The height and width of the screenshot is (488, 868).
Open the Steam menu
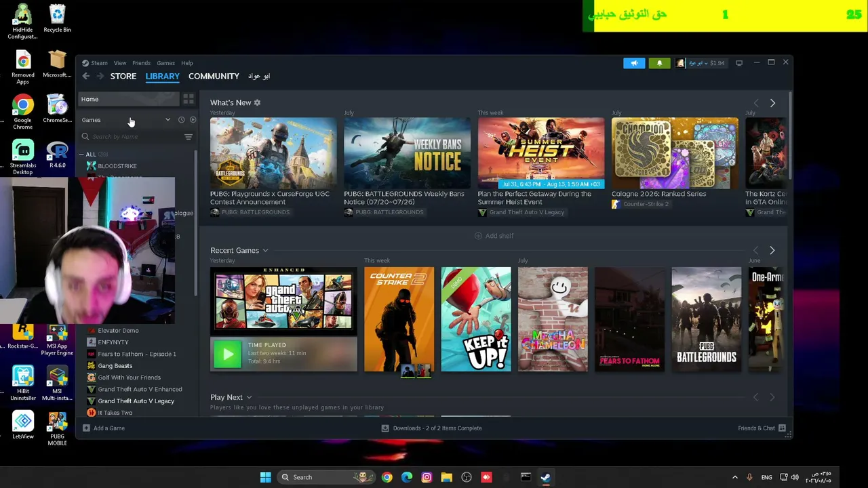99,63
